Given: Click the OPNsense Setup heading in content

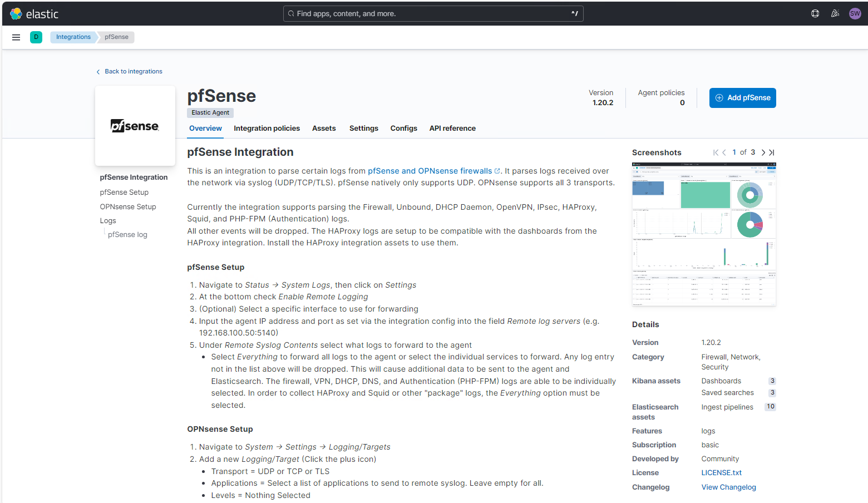Looking at the screenshot, I should pyautogui.click(x=220, y=430).
